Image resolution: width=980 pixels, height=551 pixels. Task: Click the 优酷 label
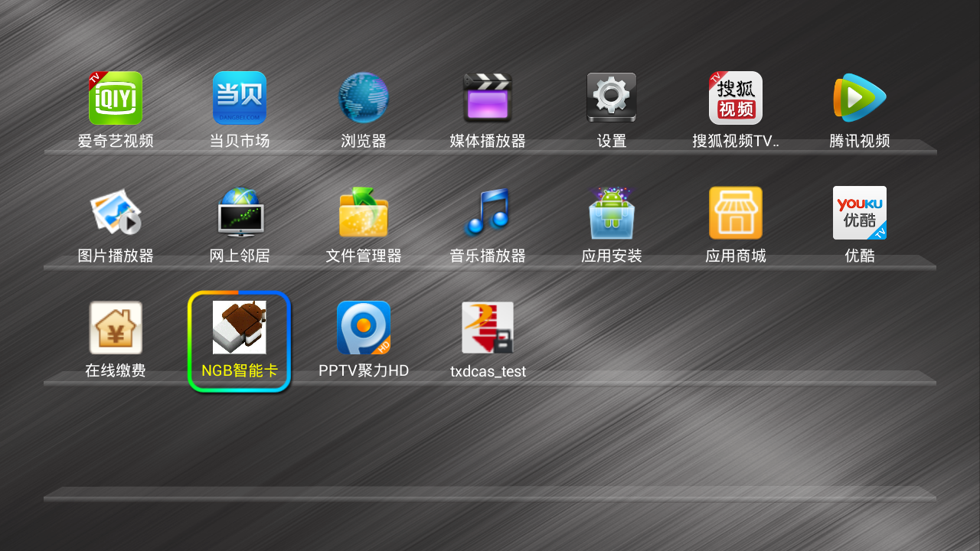pyautogui.click(x=860, y=256)
